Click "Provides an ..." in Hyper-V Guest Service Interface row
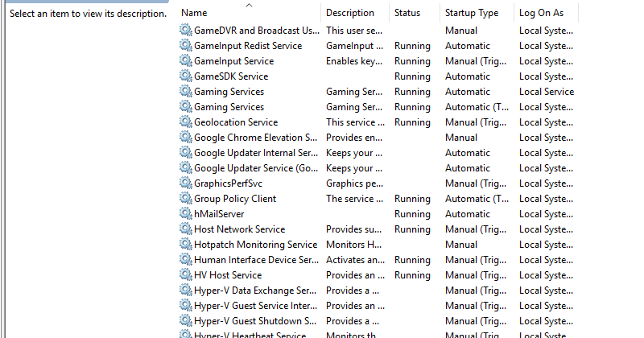 point(355,306)
